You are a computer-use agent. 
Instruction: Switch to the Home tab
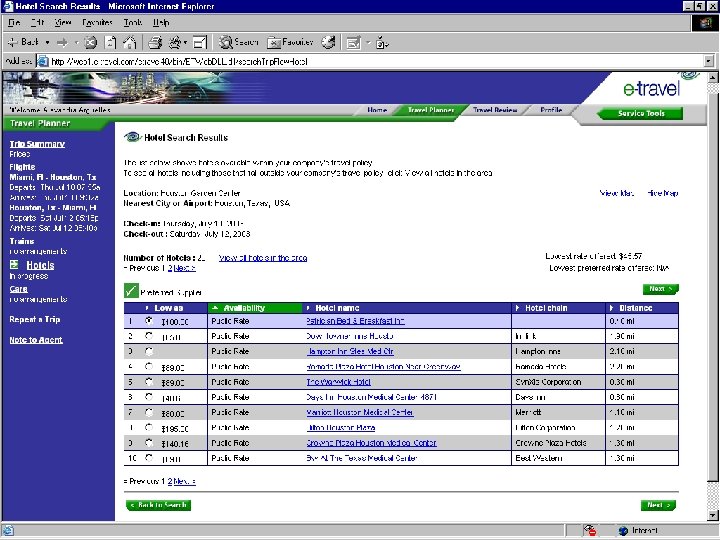coord(377,110)
